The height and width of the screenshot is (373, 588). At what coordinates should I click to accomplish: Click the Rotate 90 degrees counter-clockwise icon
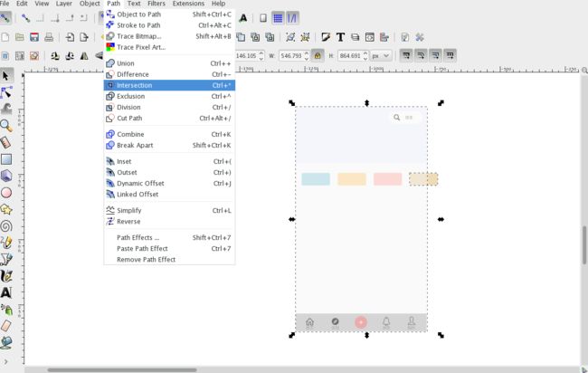[x=55, y=56]
